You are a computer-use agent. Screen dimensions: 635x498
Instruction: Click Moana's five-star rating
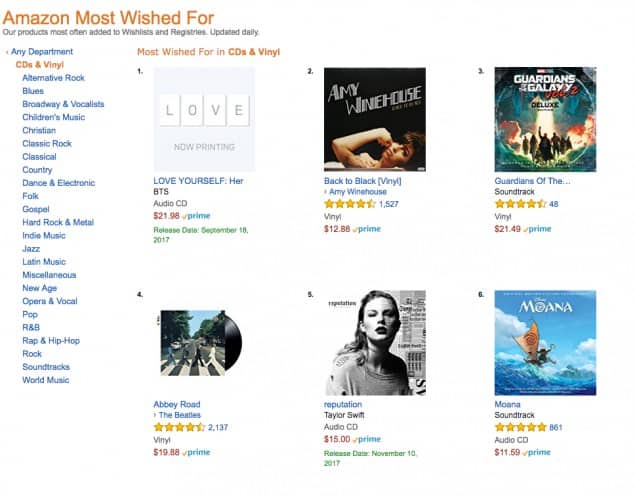[518, 427]
